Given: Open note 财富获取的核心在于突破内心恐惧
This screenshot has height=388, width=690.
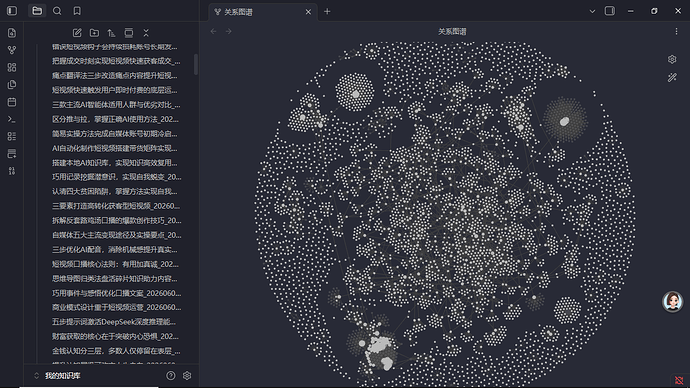Looking at the screenshot, I should [116, 336].
